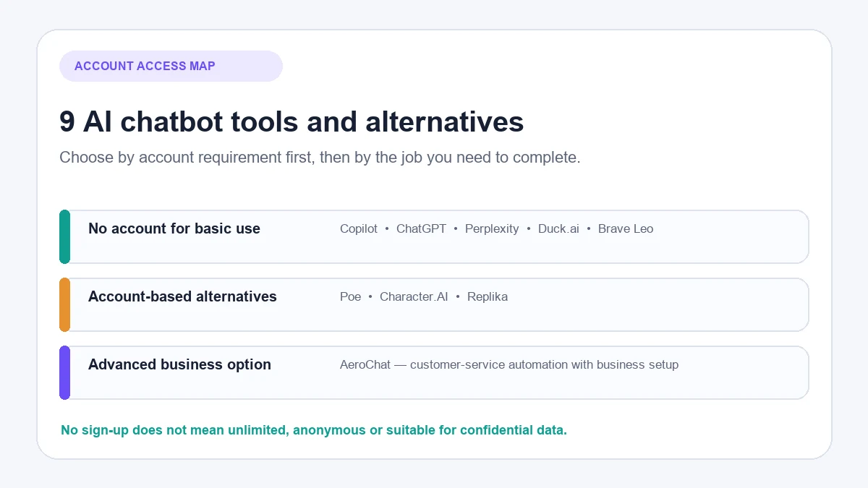The height and width of the screenshot is (488, 868).
Task: Click 'Brave Leo' in the no-account row
Action: (626, 228)
